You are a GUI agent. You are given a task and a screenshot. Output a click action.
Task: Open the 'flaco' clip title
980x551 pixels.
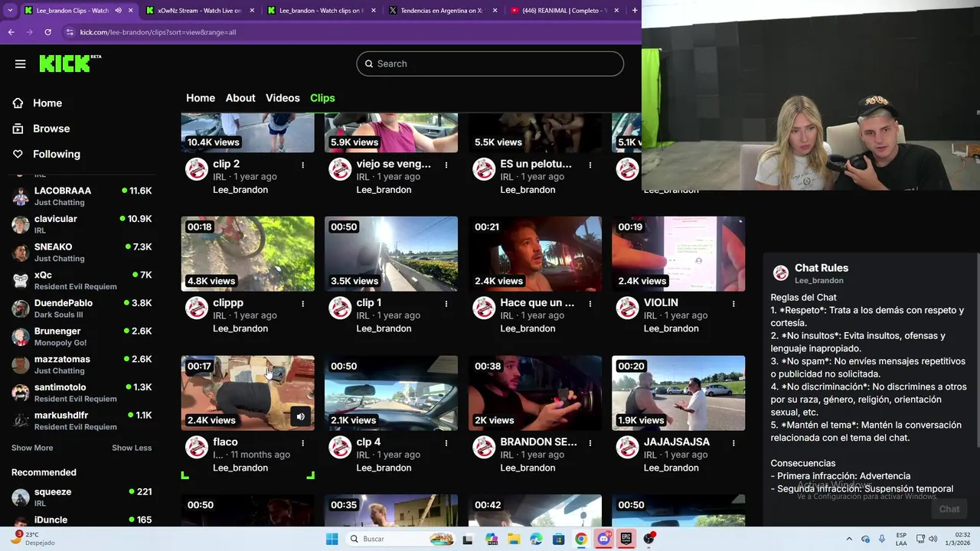(225, 442)
